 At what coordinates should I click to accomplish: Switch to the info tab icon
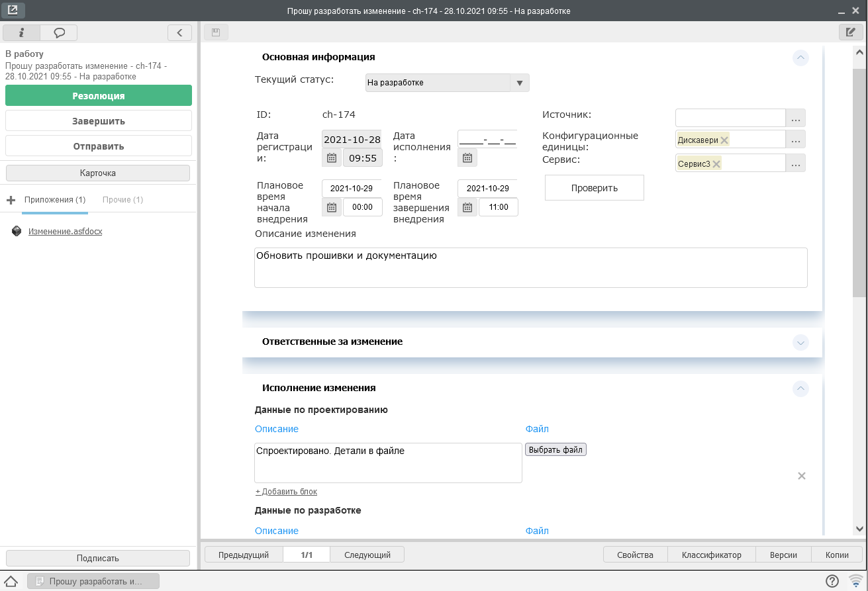point(21,32)
